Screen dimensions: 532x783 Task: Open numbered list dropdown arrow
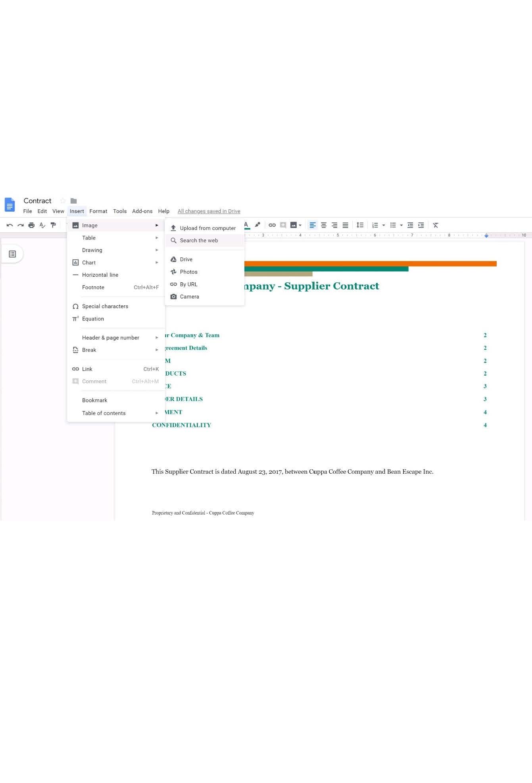384,225
